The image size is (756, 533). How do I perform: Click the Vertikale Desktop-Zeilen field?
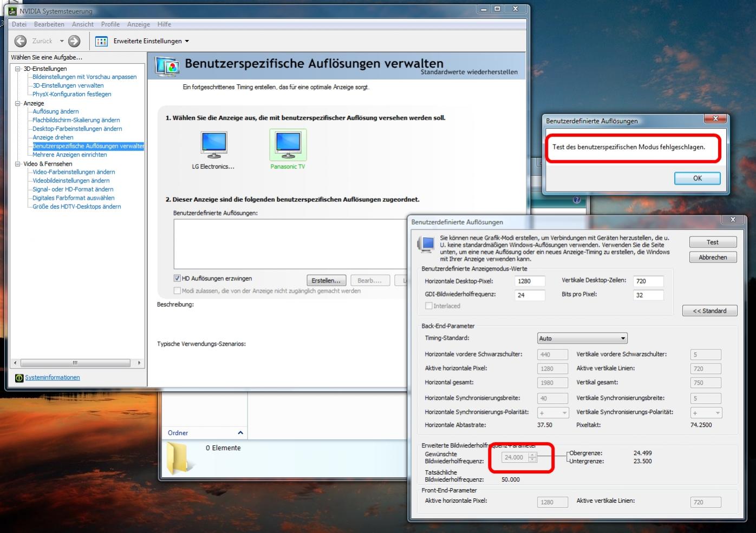[x=648, y=281]
